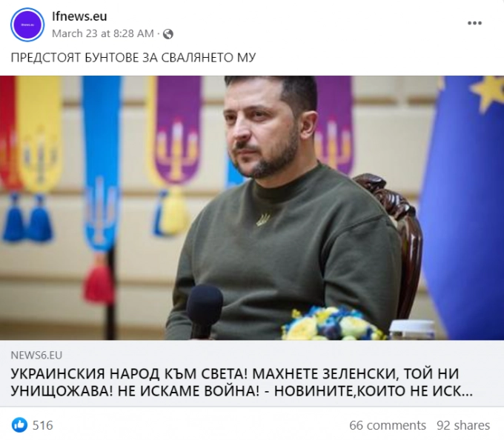The height and width of the screenshot is (440, 504).
Task: View the 92 shares list
Action: tap(462, 425)
